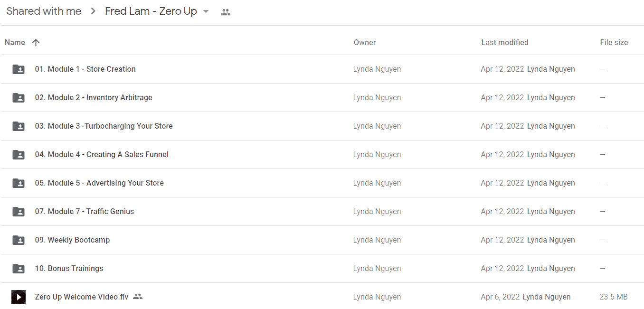Click the File size column header
Viewport: 644px width, 309px height.
tap(614, 42)
